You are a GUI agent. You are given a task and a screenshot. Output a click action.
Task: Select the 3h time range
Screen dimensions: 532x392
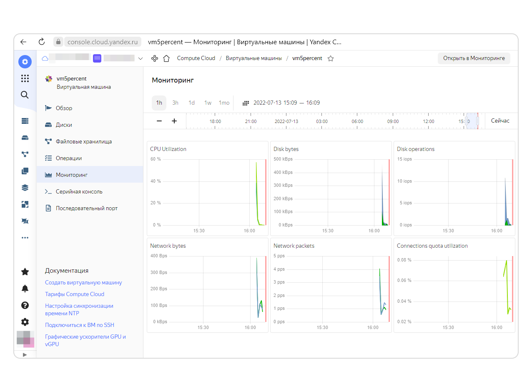(x=176, y=103)
